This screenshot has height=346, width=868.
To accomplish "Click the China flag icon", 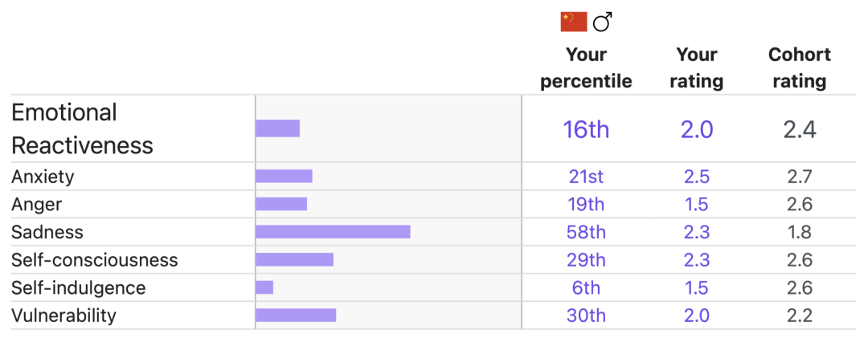I will (x=574, y=22).
